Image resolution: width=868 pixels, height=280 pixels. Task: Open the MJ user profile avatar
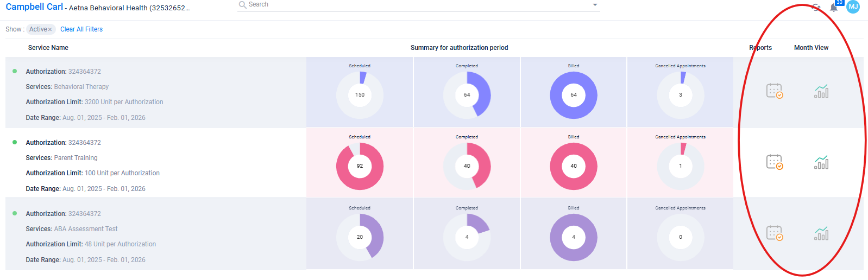click(x=853, y=7)
